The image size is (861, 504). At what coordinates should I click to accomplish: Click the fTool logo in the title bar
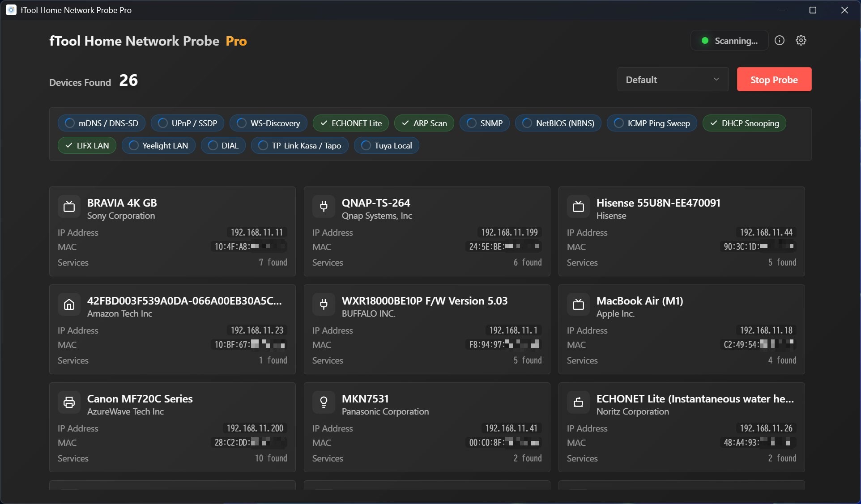(x=10, y=10)
